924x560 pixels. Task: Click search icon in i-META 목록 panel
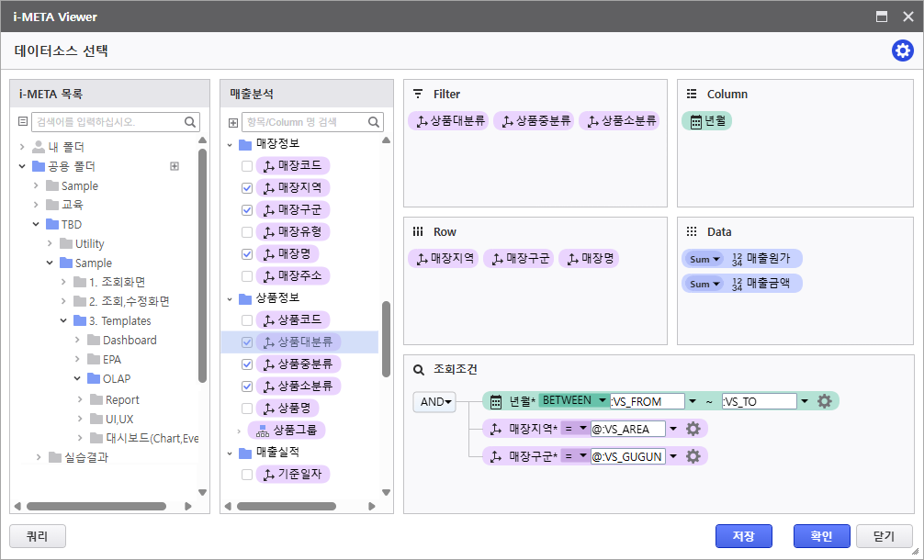click(x=191, y=122)
